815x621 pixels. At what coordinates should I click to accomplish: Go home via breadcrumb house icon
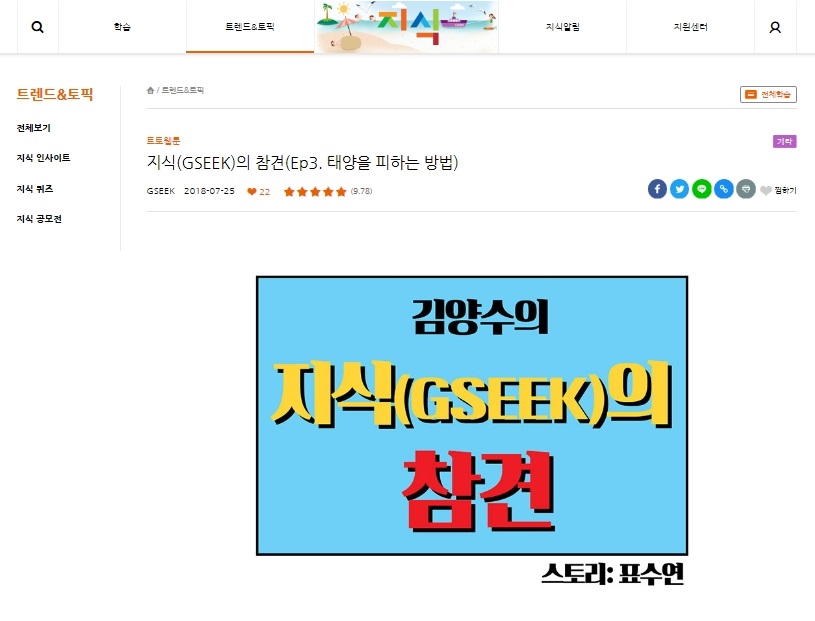click(x=150, y=90)
